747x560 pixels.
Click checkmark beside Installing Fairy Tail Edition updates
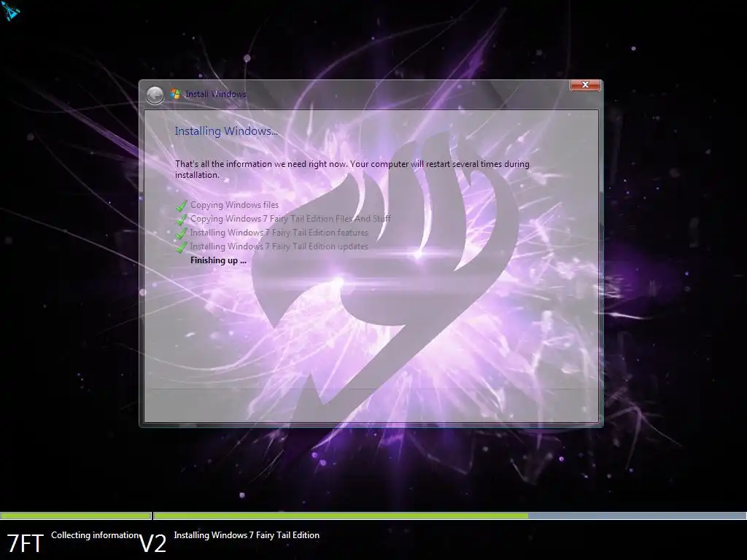click(181, 247)
